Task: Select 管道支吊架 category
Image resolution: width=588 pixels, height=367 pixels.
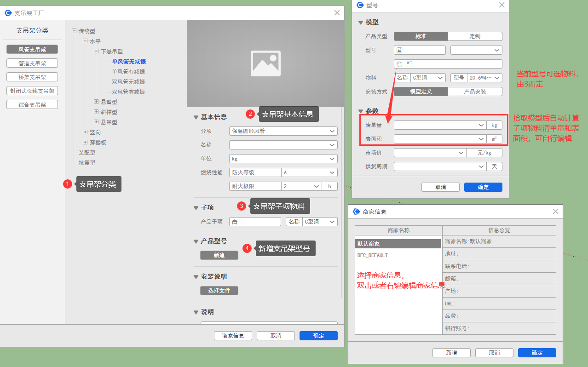Action: point(32,63)
